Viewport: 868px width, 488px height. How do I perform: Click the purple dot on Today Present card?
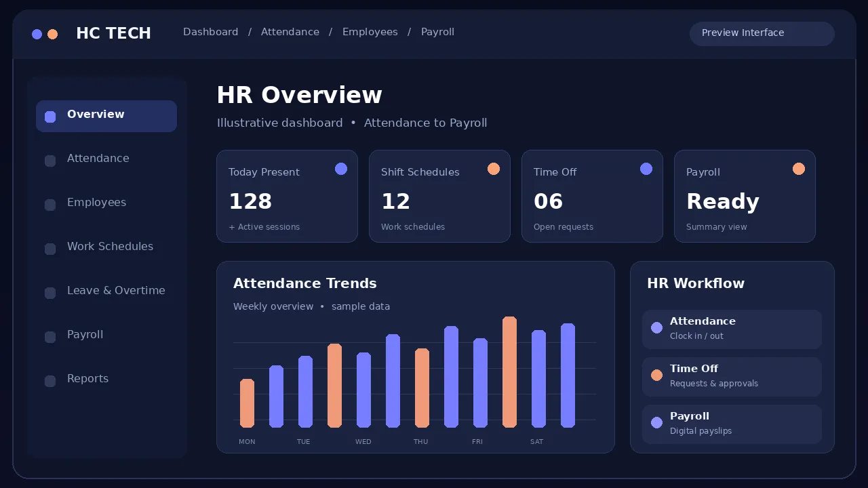tap(341, 169)
